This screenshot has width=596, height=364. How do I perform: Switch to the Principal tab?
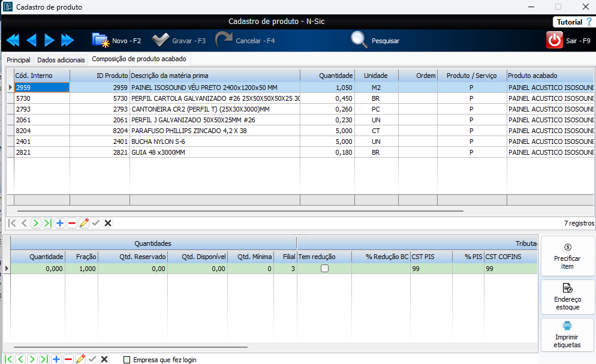[x=18, y=60]
